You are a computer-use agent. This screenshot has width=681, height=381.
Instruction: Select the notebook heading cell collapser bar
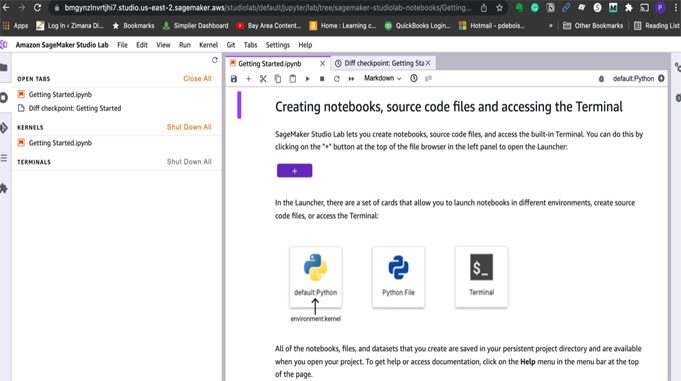[239, 105]
